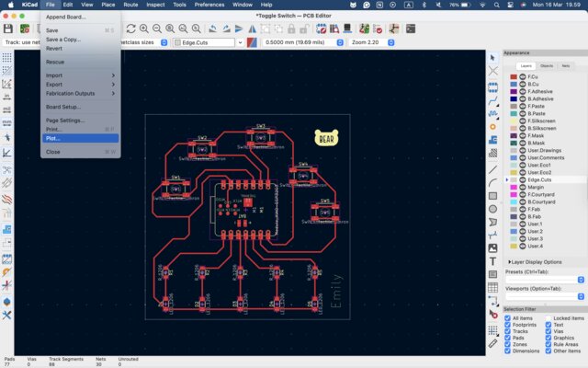This screenshot has height=368, width=588.
Task: Open the Presets (Ctrl+Tab) dropdown
Action: point(545,280)
